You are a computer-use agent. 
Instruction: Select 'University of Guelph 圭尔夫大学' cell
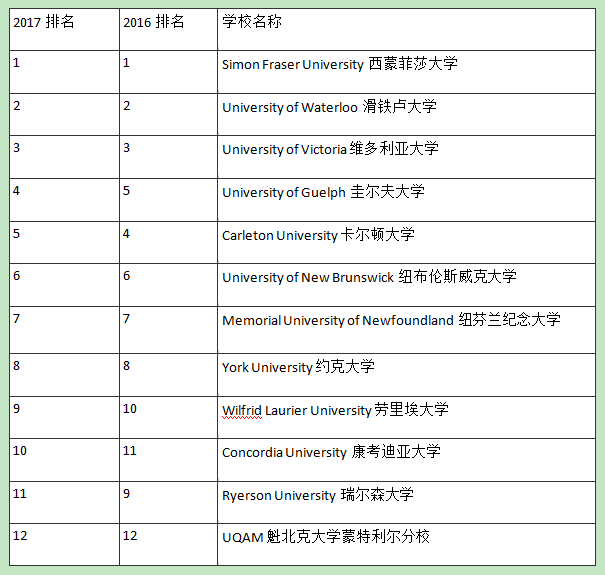click(x=407, y=200)
